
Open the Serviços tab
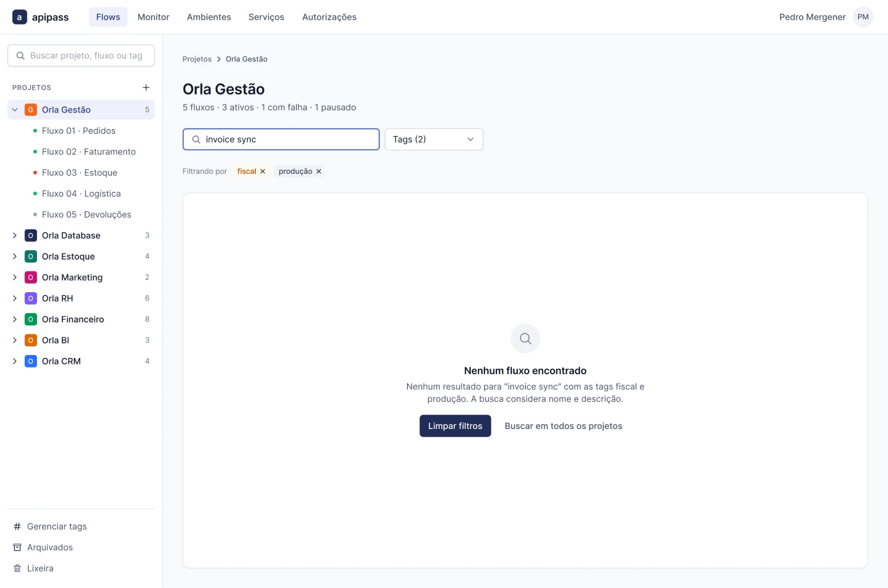tap(266, 17)
